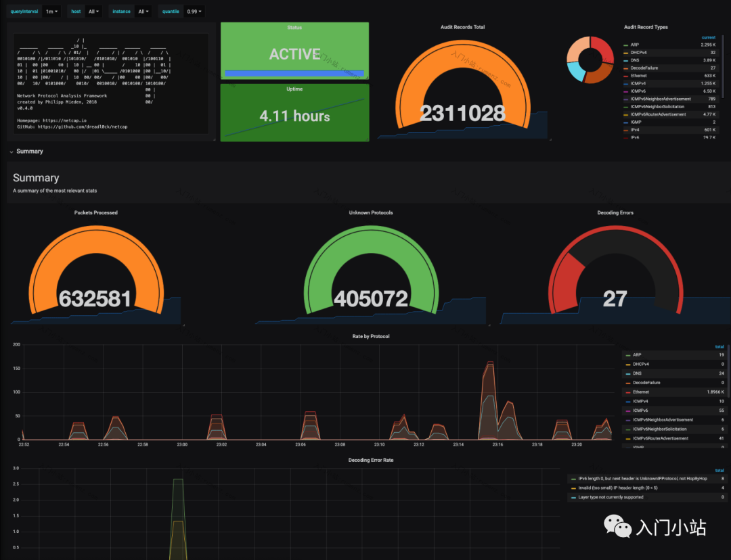Toggle IPv4 series in Audit Record Types legend

634,130
